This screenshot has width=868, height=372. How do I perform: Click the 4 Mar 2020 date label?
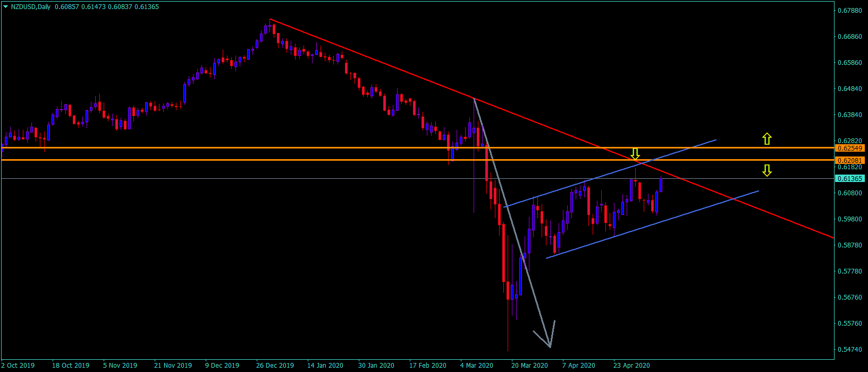(477, 366)
